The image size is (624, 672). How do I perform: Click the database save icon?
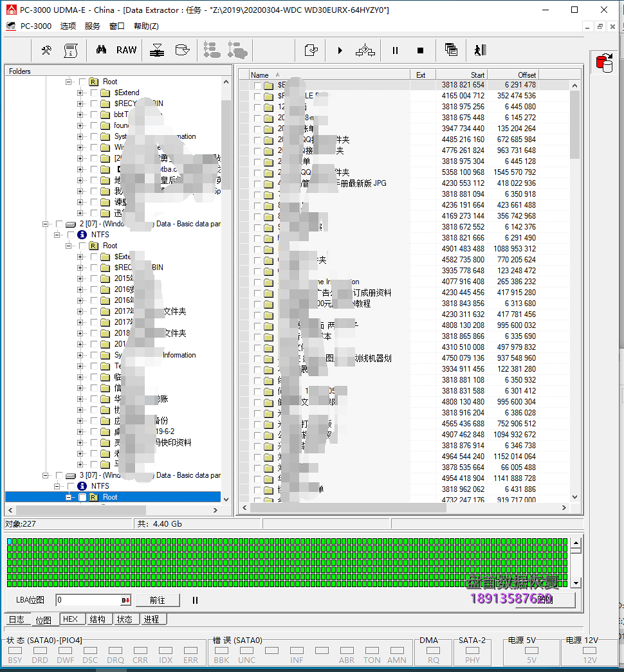click(x=182, y=50)
